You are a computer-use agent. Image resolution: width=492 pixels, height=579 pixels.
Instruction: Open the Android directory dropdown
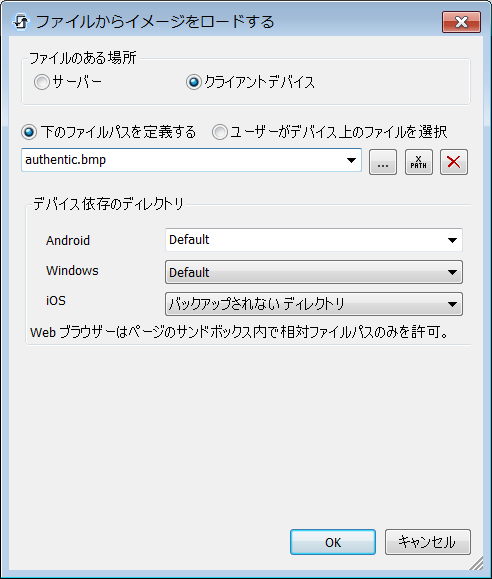point(314,240)
